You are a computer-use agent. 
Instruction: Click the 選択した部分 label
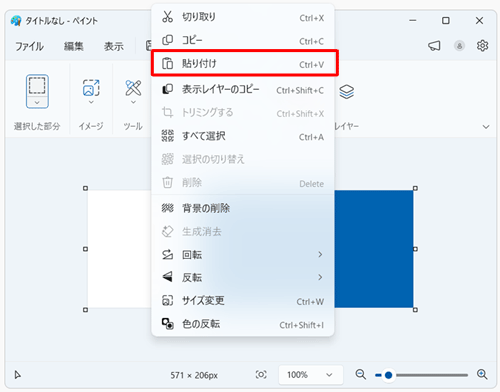click(37, 126)
